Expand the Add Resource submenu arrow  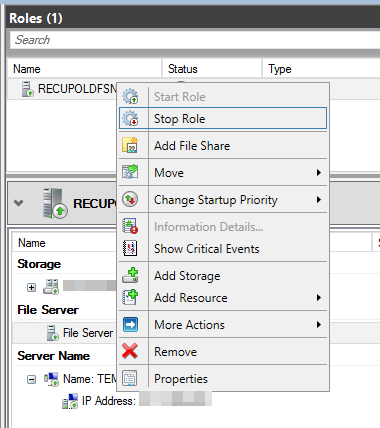coord(319,297)
